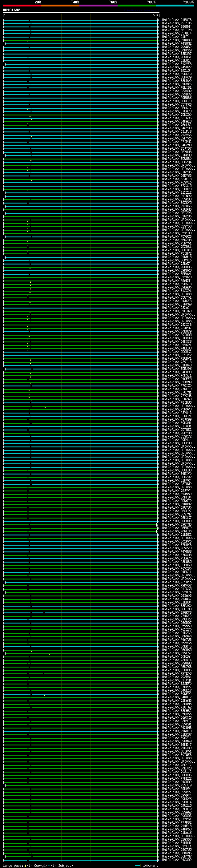Click the red 20% identity legend segment
Image resolution: width=197 pixels, height=868 pixels.
pyautogui.click(x=22, y=6)
